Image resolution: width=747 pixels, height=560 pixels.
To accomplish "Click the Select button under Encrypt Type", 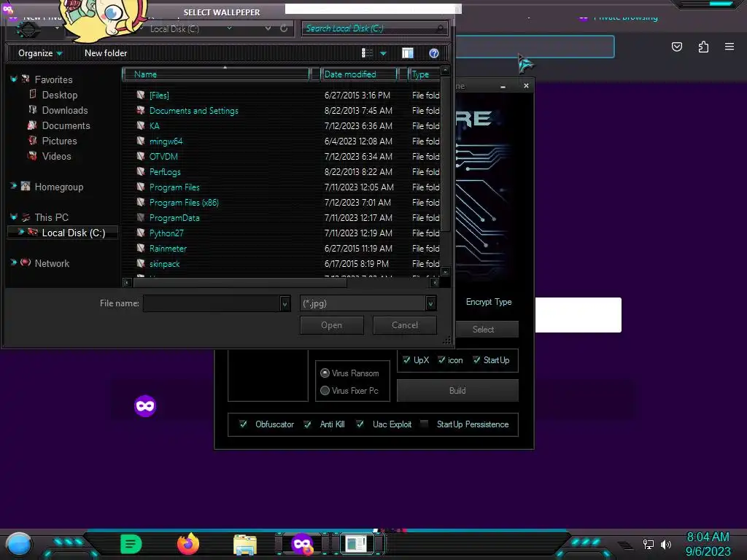I will pos(486,329).
